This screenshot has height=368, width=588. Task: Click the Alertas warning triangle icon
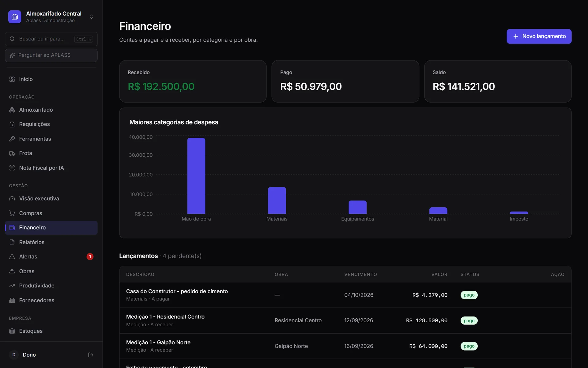click(x=12, y=257)
